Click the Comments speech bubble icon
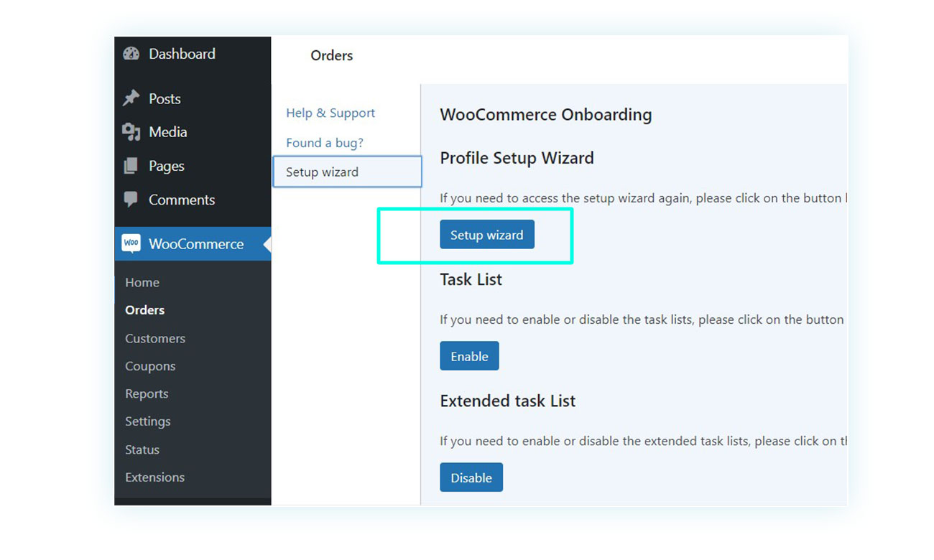The width and height of the screenshot is (934, 560). pos(131,200)
